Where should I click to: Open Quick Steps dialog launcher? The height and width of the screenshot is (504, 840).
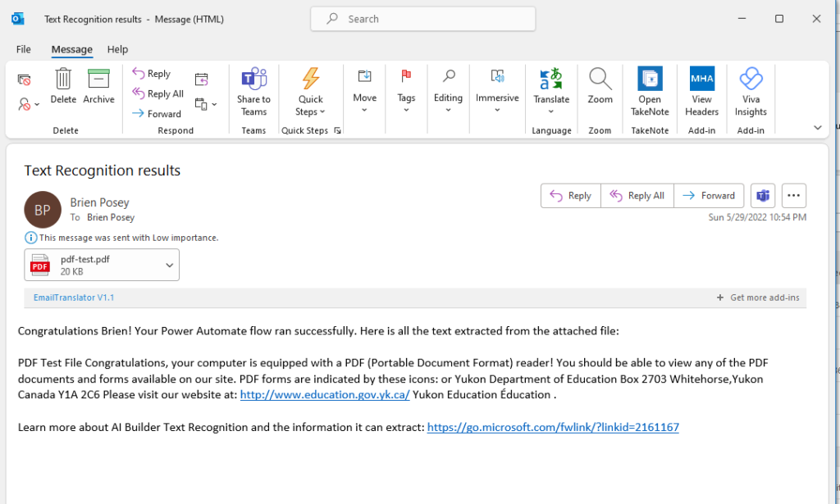click(337, 130)
